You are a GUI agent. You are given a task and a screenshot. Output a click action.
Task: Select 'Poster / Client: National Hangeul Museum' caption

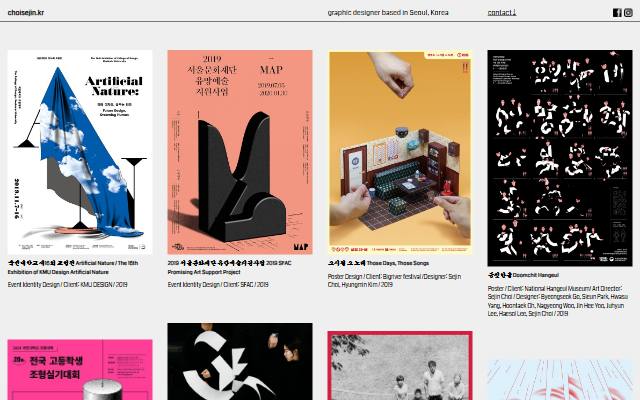[558, 301]
